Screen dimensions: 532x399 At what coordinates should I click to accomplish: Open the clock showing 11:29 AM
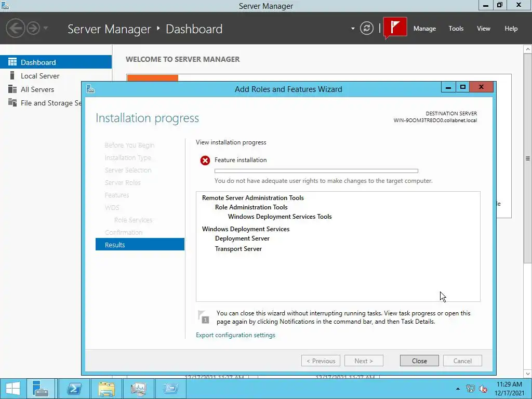pos(509,389)
